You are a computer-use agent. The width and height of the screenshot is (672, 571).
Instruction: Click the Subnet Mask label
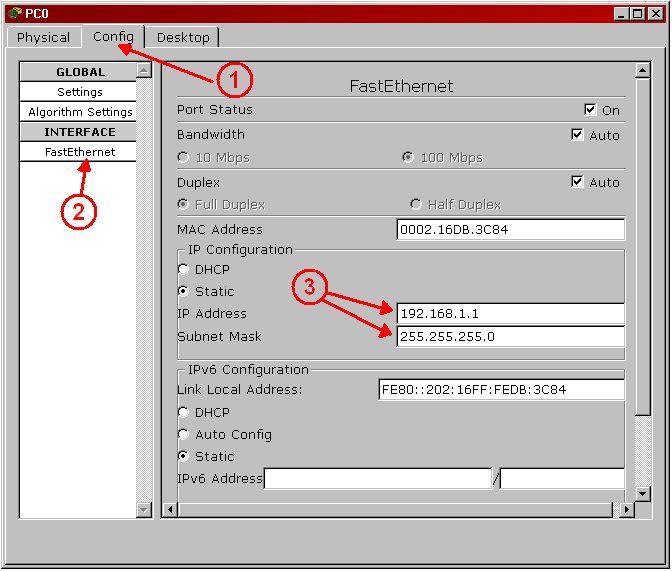tap(219, 337)
